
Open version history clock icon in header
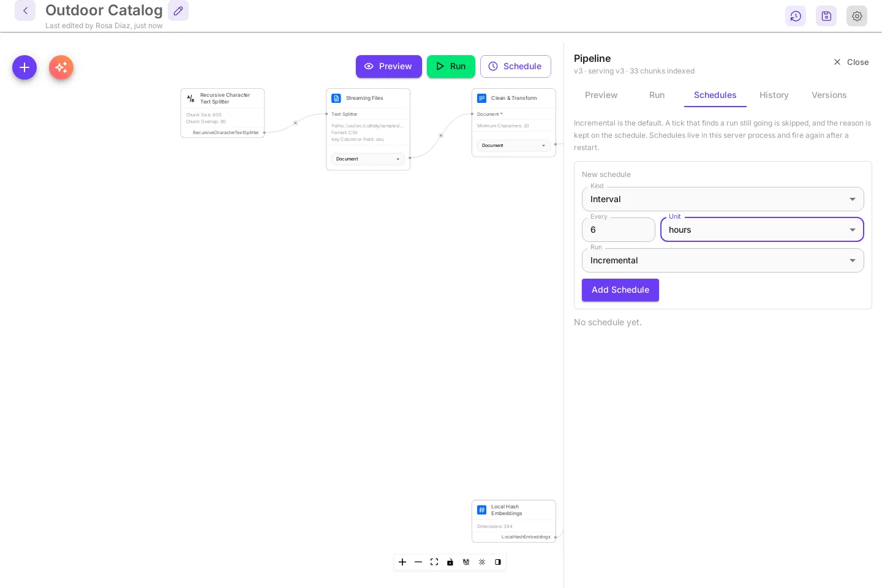tap(796, 16)
